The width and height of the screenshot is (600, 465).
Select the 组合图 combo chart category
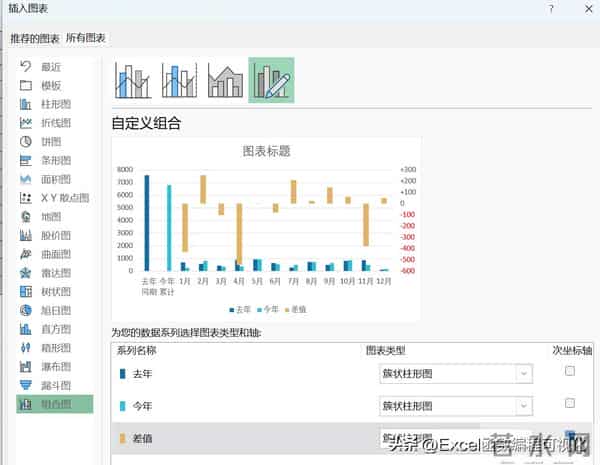tap(55, 404)
